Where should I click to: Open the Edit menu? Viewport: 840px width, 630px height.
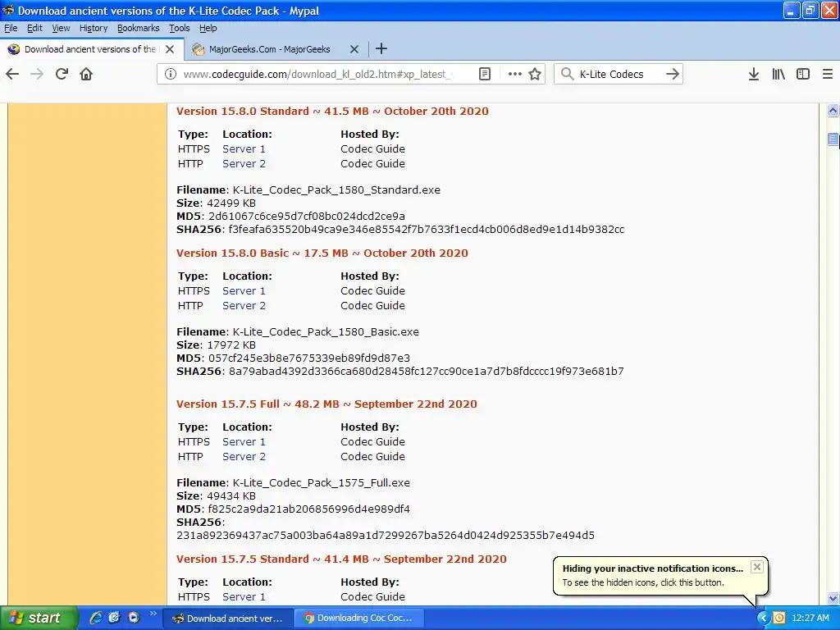(34, 28)
